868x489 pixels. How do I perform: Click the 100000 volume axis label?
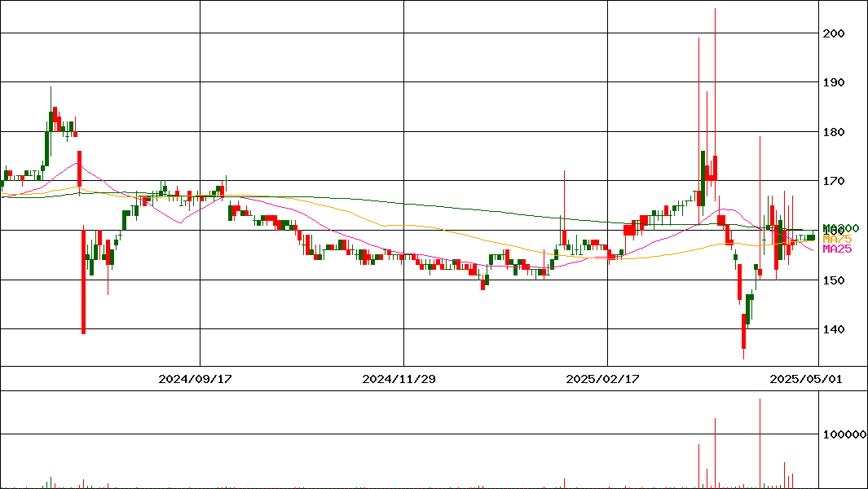[844, 434]
